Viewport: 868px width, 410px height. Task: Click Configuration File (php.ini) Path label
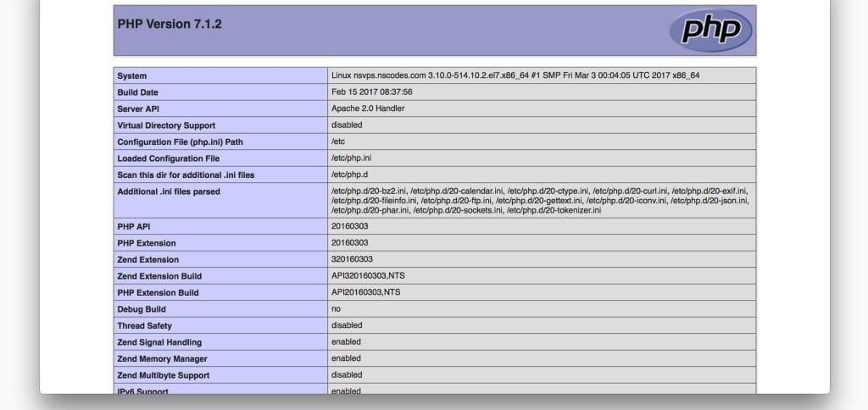pyautogui.click(x=180, y=142)
